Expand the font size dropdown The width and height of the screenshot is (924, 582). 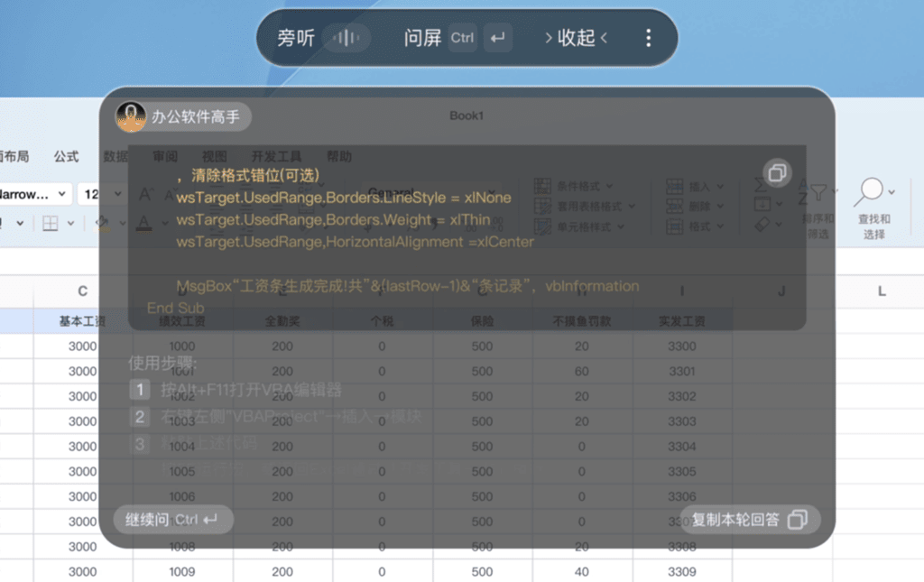[118, 194]
